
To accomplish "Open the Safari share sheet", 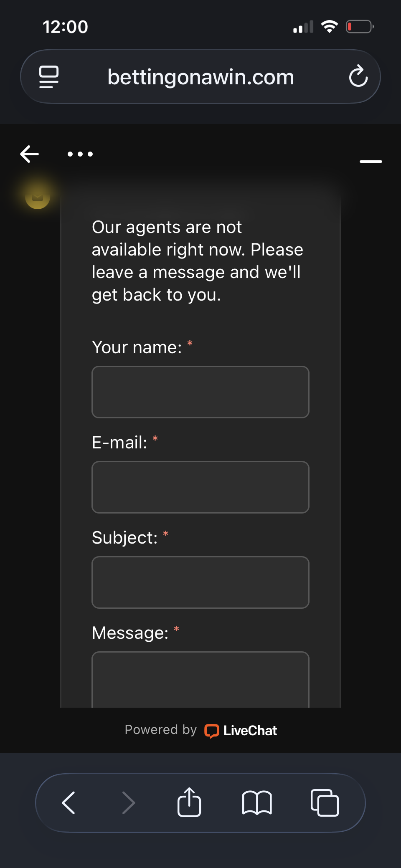I will 189,802.
